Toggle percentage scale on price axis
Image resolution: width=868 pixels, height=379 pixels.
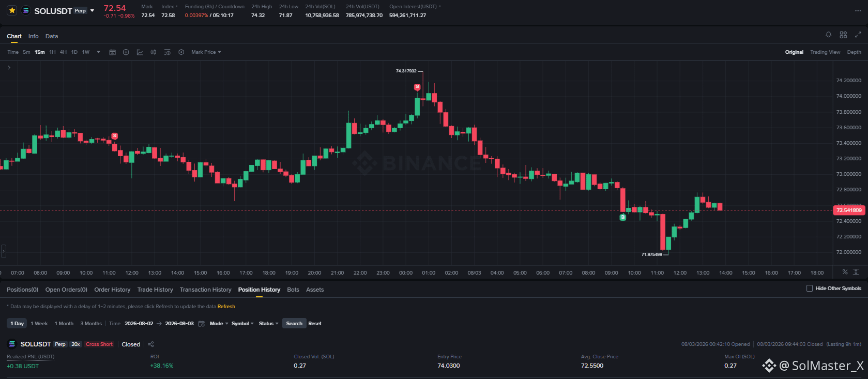tap(845, 272)
